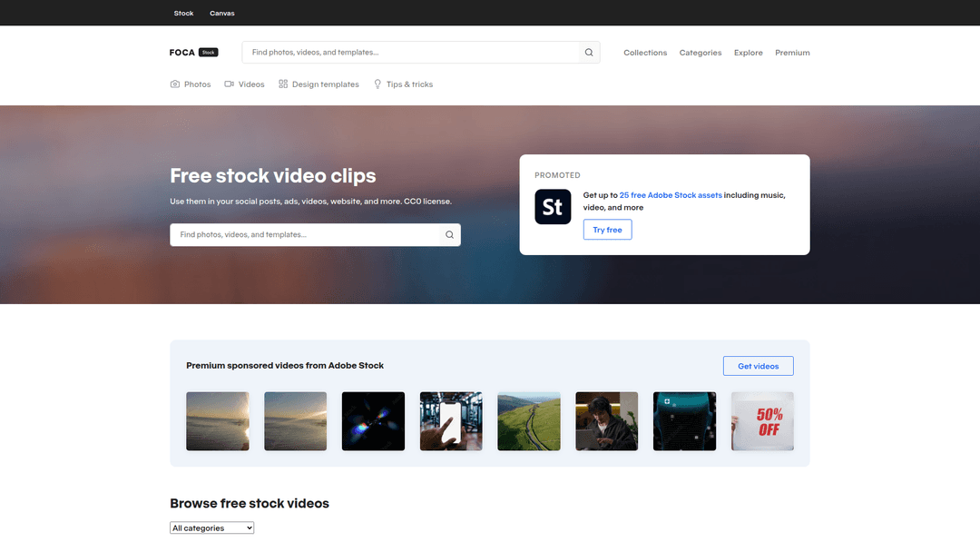This screenshot has height=552, width=980.
Task: Expand the All categories dropdown
Action: [x=212, y=527]
